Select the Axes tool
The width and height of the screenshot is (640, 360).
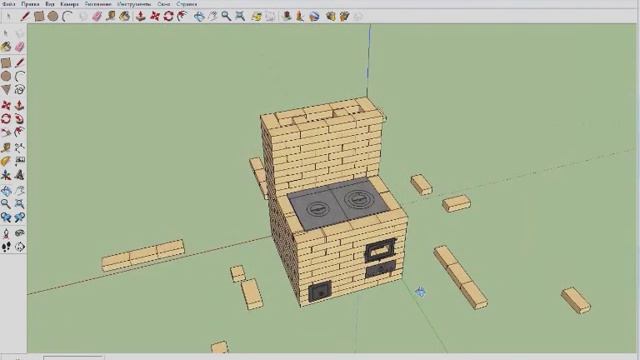point(6,175)
